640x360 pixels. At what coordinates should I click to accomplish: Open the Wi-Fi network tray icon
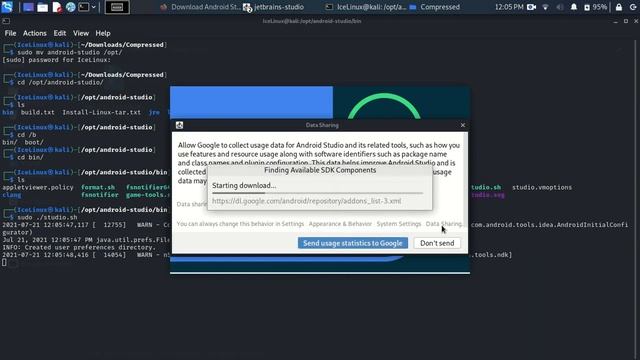(545, 7)
